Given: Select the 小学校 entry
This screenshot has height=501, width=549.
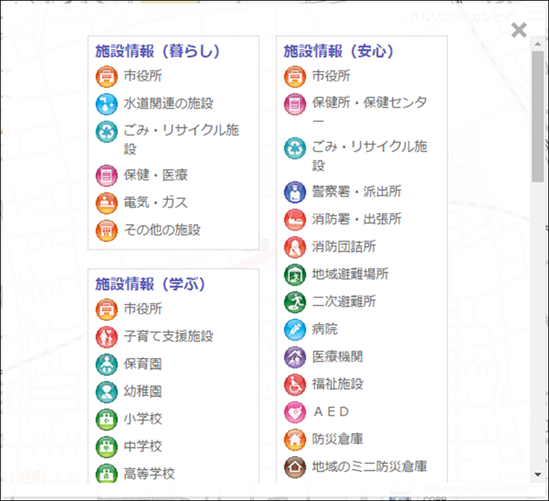Looking at the screenshot, I should 143,419.
